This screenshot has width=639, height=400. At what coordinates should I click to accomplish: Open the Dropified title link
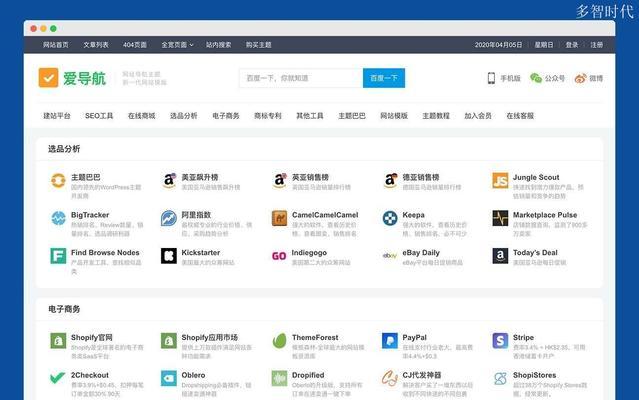(308, 375)
